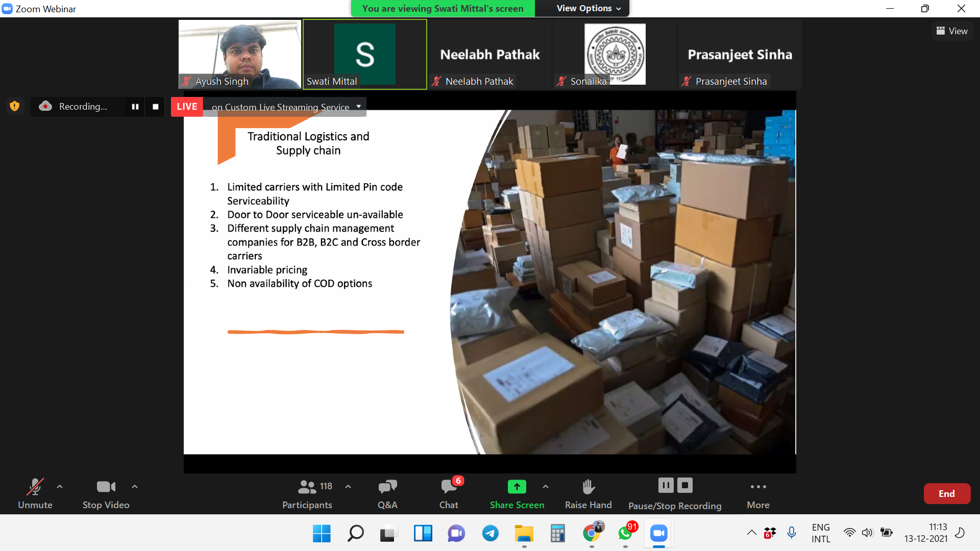Select Prasanjeet Sinha participant tile

pos(740,55)
